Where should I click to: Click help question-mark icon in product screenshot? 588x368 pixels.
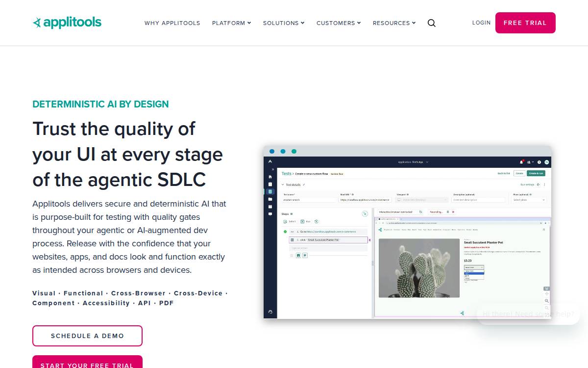[539, 162]
